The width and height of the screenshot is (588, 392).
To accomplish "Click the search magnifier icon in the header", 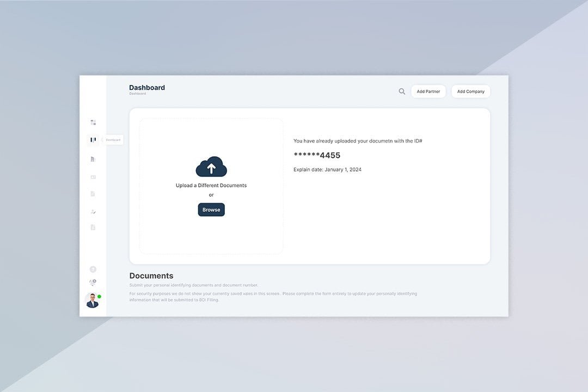I will coord(402,91).
